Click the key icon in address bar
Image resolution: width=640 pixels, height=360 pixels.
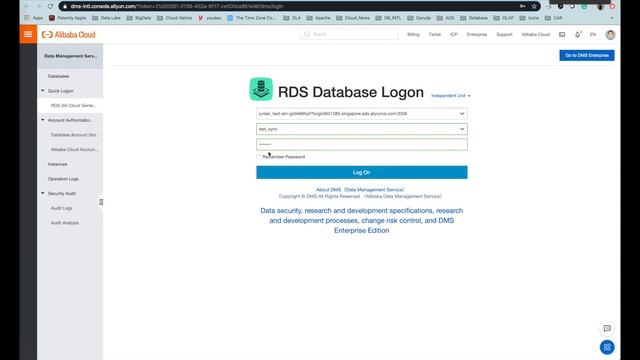tap(522, 6)
